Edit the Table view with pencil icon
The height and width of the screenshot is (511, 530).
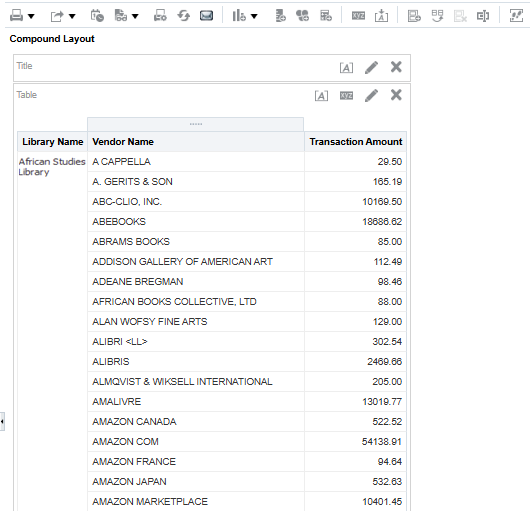tap(371, 95)
